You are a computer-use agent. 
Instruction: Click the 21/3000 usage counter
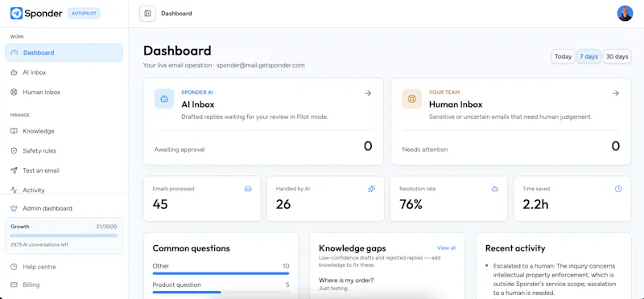click(x=107, y=227)
